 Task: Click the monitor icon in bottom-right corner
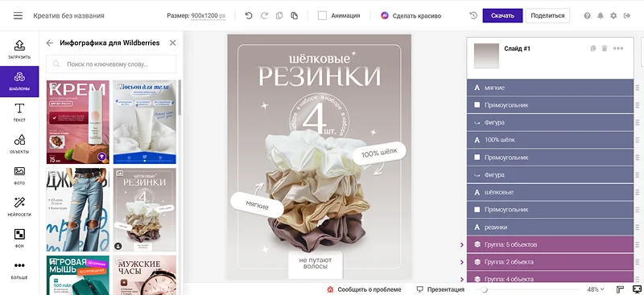[636, 289]
